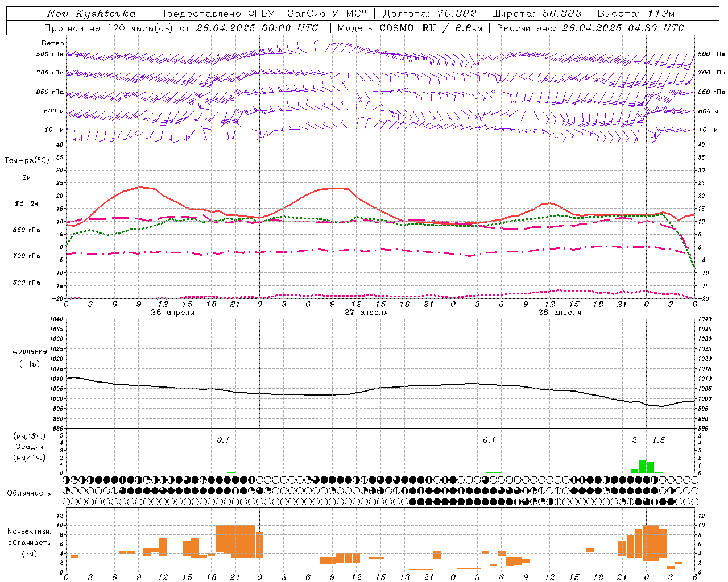Click the '28 апреля' date label
This screenshot has width=728, height=582.
[x=559, y=313]
